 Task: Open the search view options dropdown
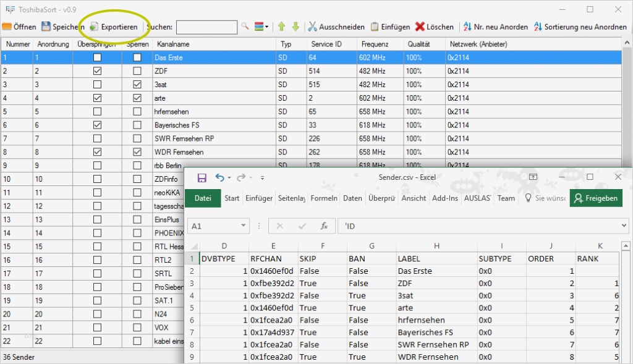point(262,27)
